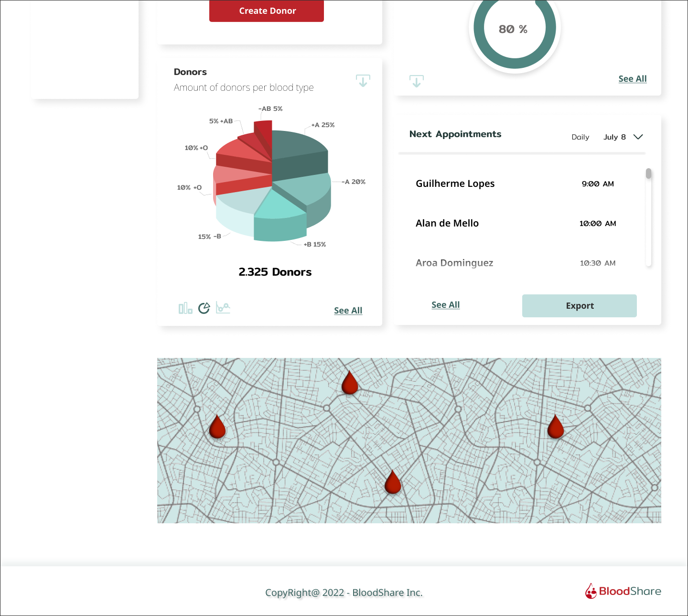Select the Daily view option

click(580, 137)
